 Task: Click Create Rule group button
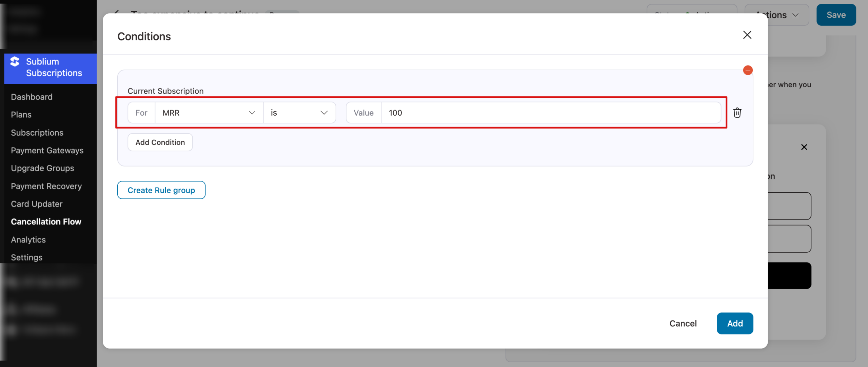[161, 190]
